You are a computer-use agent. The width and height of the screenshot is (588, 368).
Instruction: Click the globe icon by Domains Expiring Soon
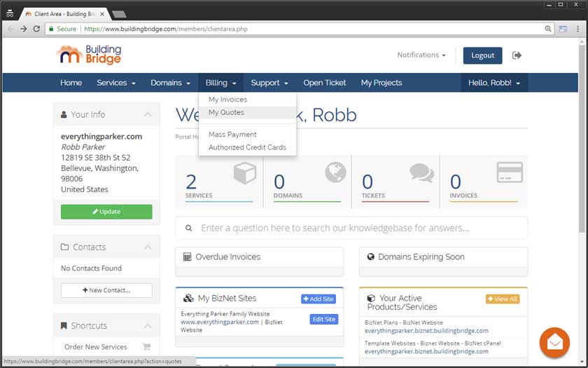point(370,257)
